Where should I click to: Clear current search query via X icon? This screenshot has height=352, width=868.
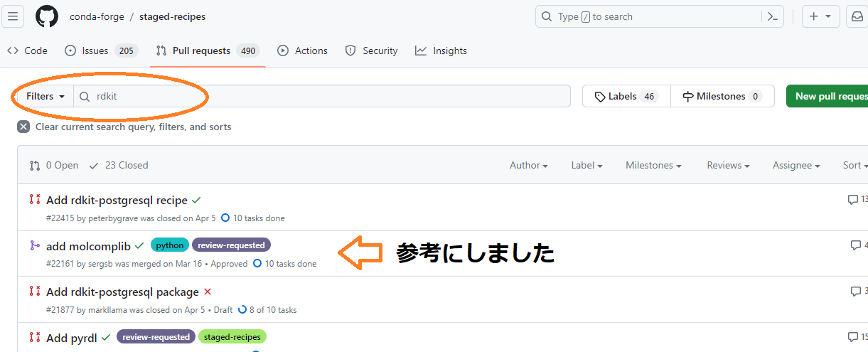(23, 127)
